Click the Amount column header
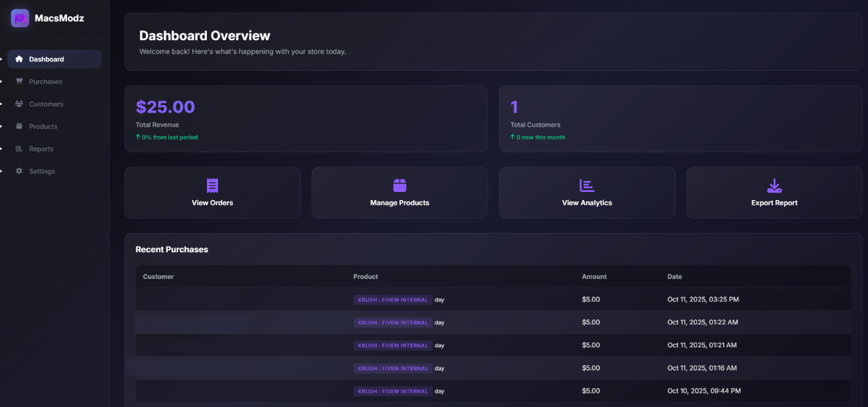The image size is (868, 407). click(594, 277)
